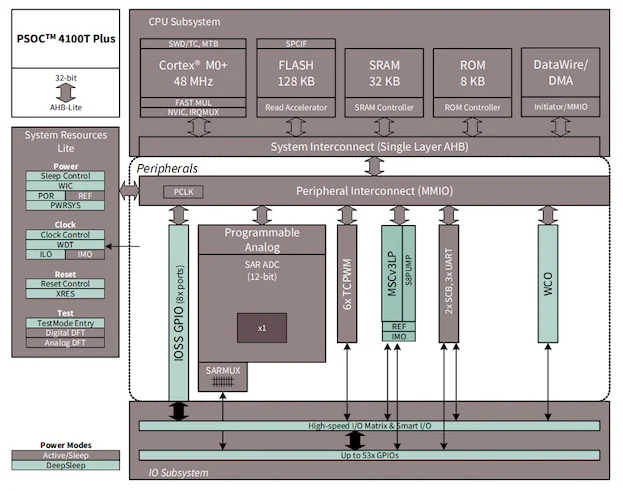623x491 pixels.
Task: Click the FAST MUL label
Action: 193,102
